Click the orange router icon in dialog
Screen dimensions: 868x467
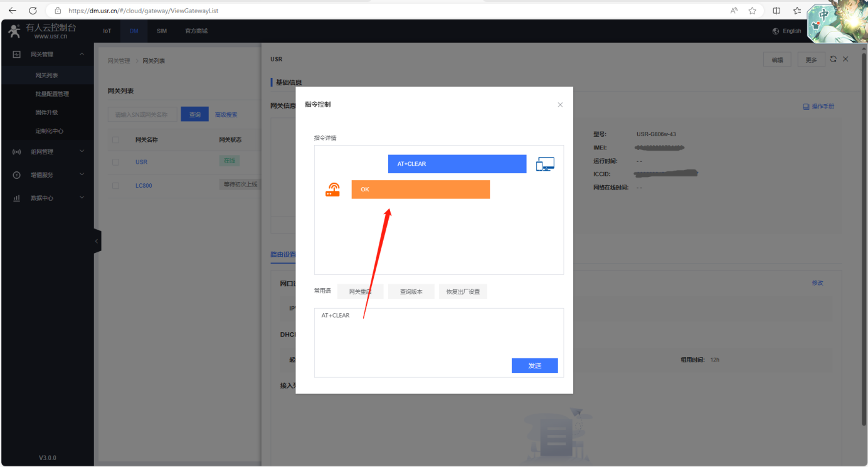pyautogui.click(x=332, y=190)
